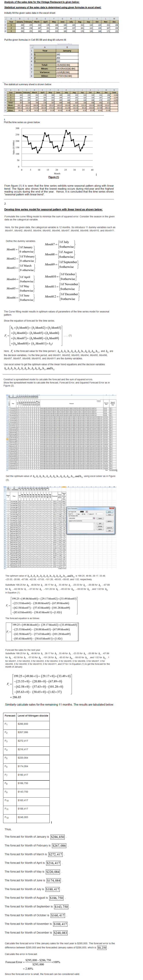Click the "Total:" label in formula table
The width and height of the screenshot is (143, 980).
pyautogui.click(x=45, y=65)
